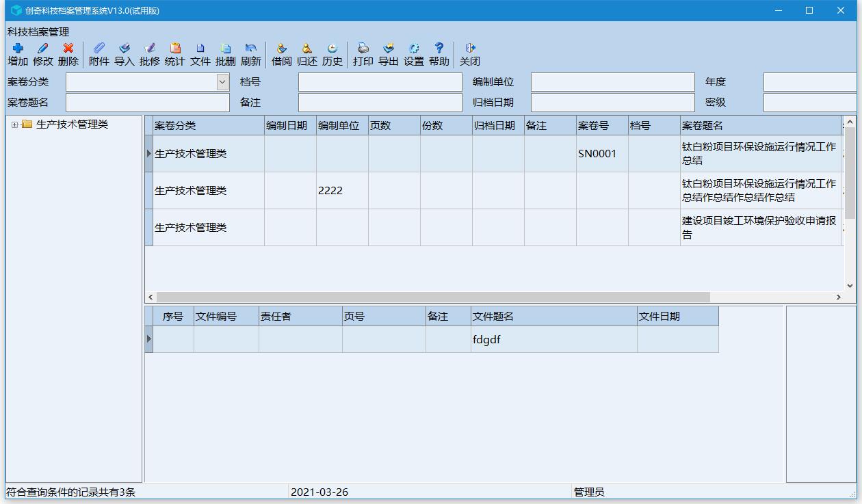This screenshot has height=504, width=862.
Task: Select the cell containing SN0001
Action: [x=603, y=154]
